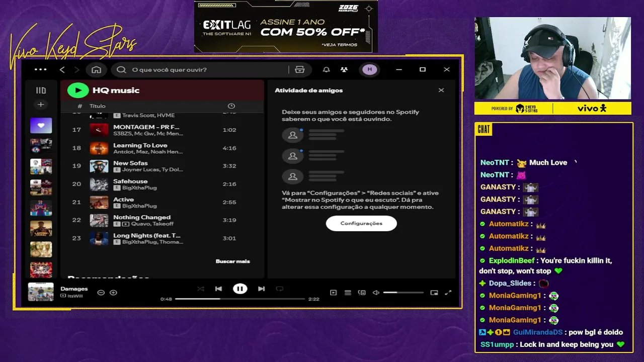Pause the current song
The image size is (644, 362).
(240, 289)
